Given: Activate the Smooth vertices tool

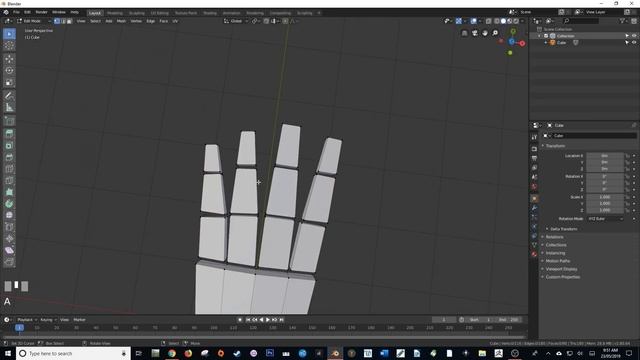Looking at the screenshot, I should pos(9,215).
